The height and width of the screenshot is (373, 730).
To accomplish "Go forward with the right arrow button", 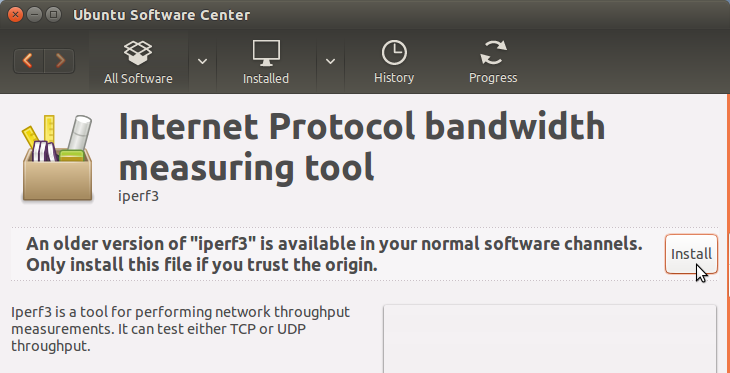I will tap(60, 61).
